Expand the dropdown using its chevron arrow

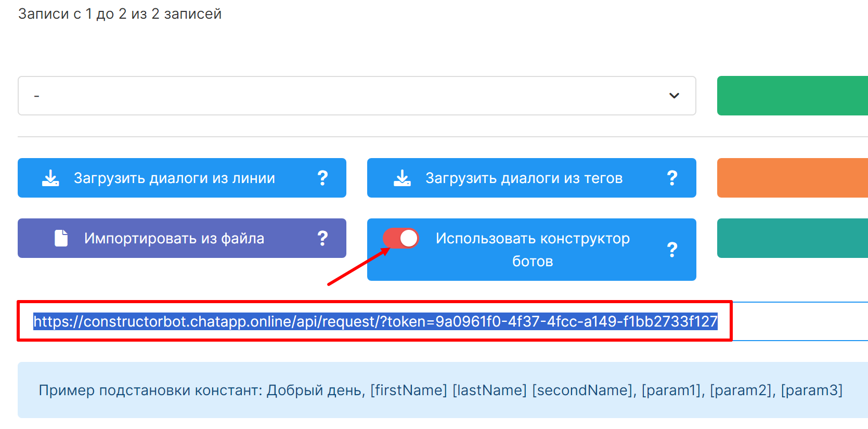(x=674, y=96)
